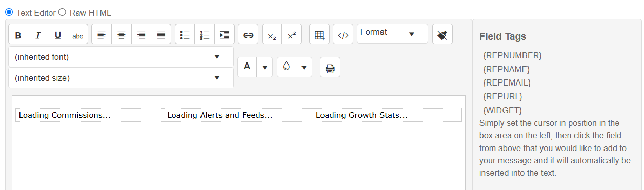Insert the {WIDGET} field tag
This screenshot has height=190, width=644.
coord(502,110)
